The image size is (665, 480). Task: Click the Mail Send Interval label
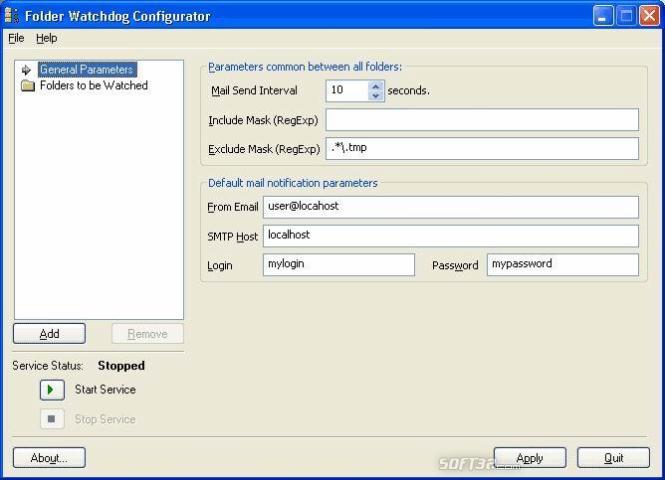pyautogui.click(x=254, y=90)
